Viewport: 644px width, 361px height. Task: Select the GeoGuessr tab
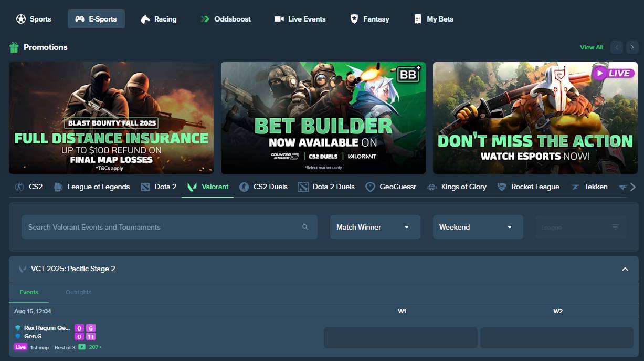click(391, 187)
